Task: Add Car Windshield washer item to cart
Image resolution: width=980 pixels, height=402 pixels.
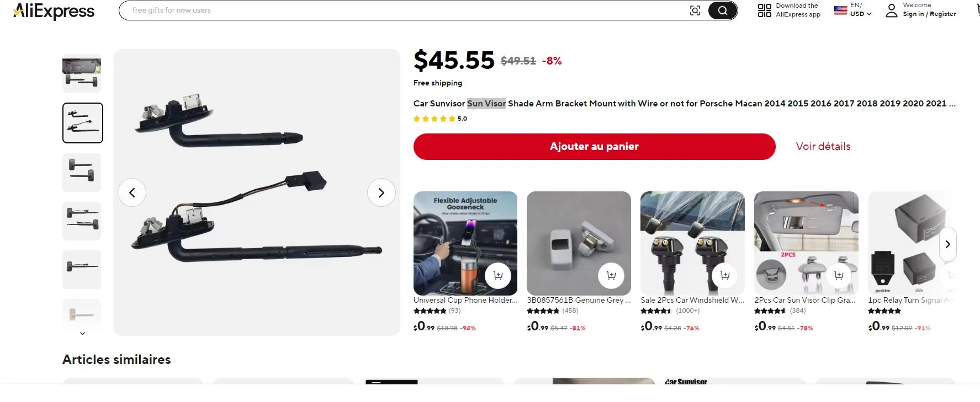Action: 725,275
